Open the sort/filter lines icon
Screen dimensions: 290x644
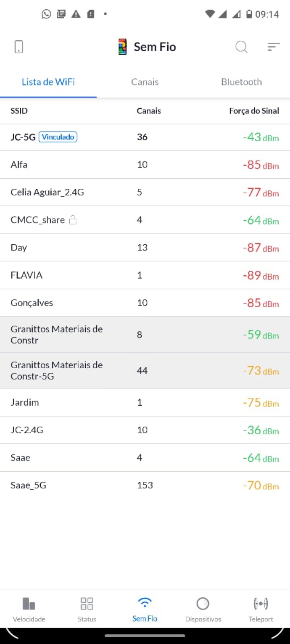273,47
